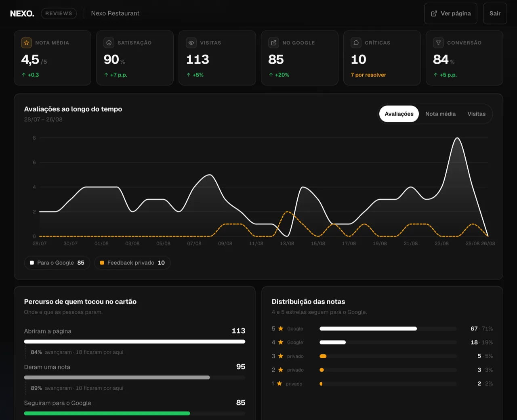Image resolution: width=517 pixels, height=420 pixels.
Task: Click the star icon in the 3-star row
Action: (x=281, y=356)
